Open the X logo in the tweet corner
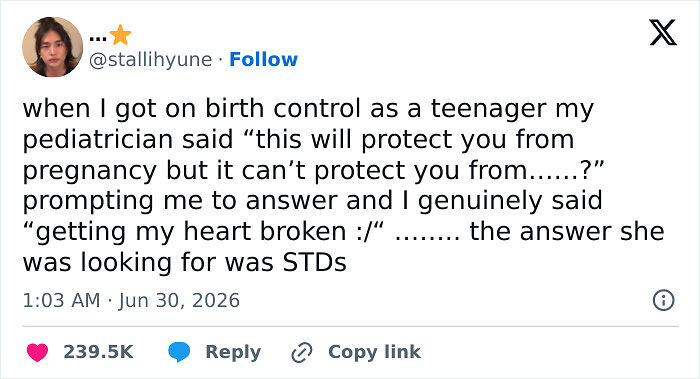Screen dimensions: 700x379 click(663, 33)
